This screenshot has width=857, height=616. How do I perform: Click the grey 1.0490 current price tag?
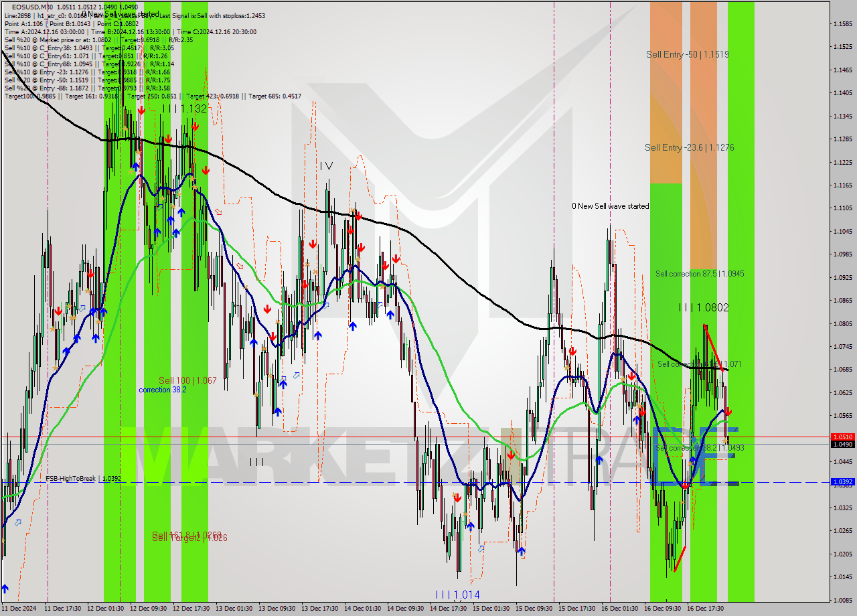tap(842, 444)
